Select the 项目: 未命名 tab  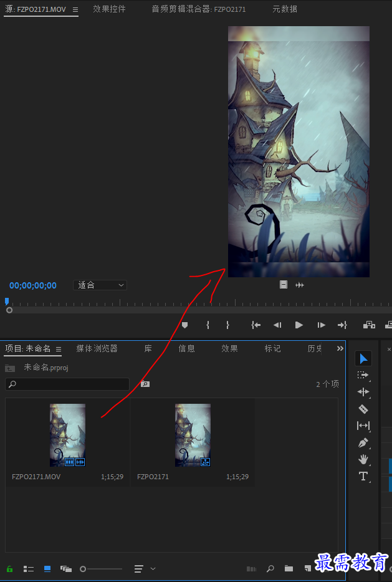point(28,348)
